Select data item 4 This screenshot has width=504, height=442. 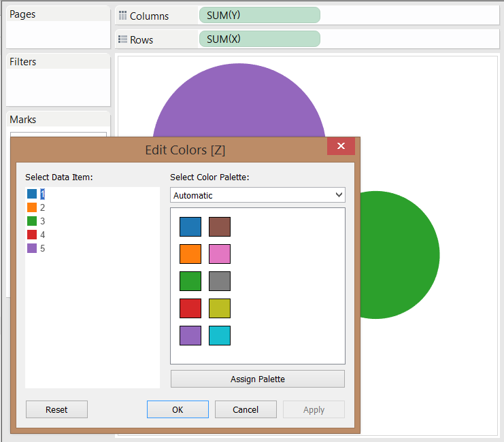coord(36,235)
